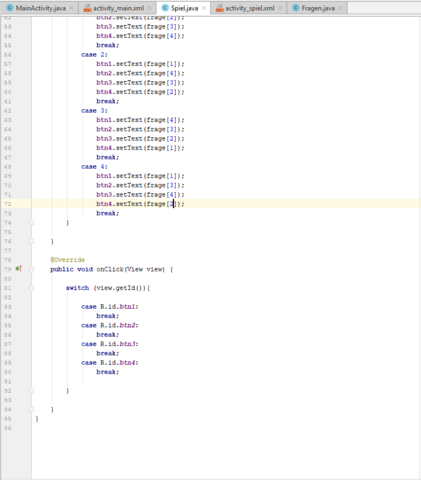
Task: Click 'case R.id.btn1:' line
Action: click(x=110, y=306)
